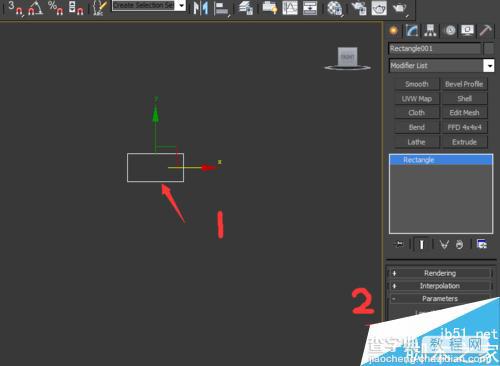
Task: Click the ViewCube front face
Action: 348,57
